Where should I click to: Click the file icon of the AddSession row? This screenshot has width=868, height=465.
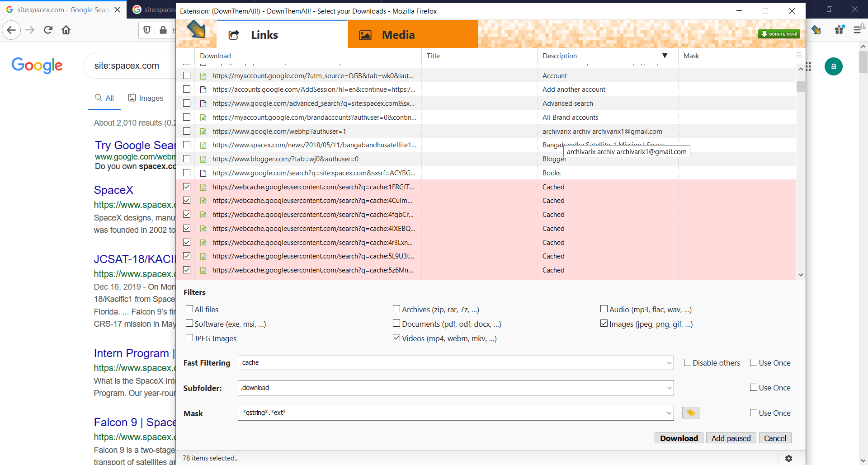[x=203, y=89]
